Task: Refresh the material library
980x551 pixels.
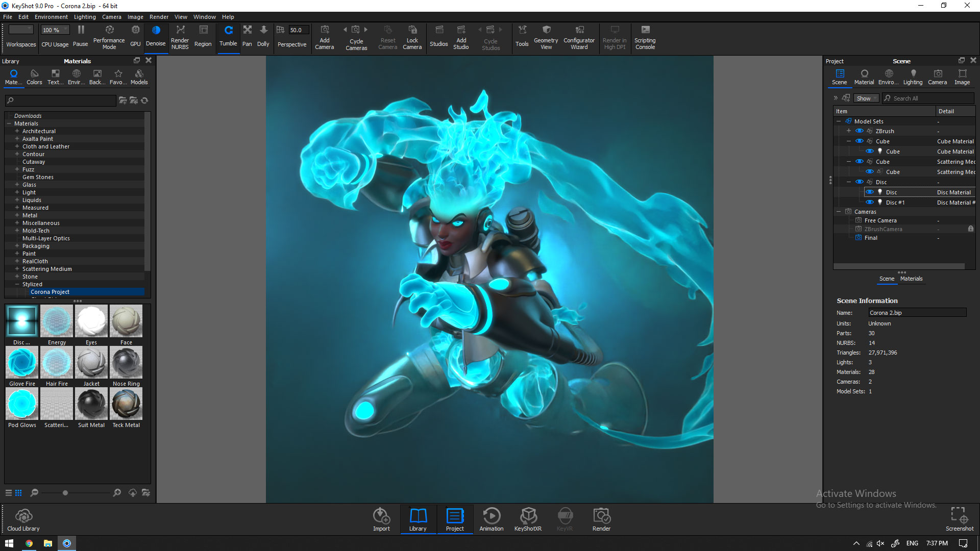Action: (144, 101)
